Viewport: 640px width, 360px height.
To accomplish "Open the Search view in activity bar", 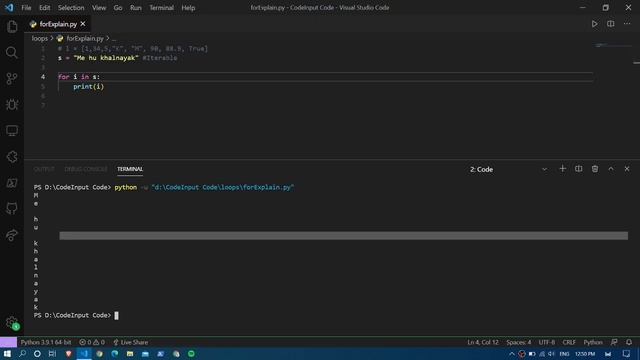I will (12, 52).
